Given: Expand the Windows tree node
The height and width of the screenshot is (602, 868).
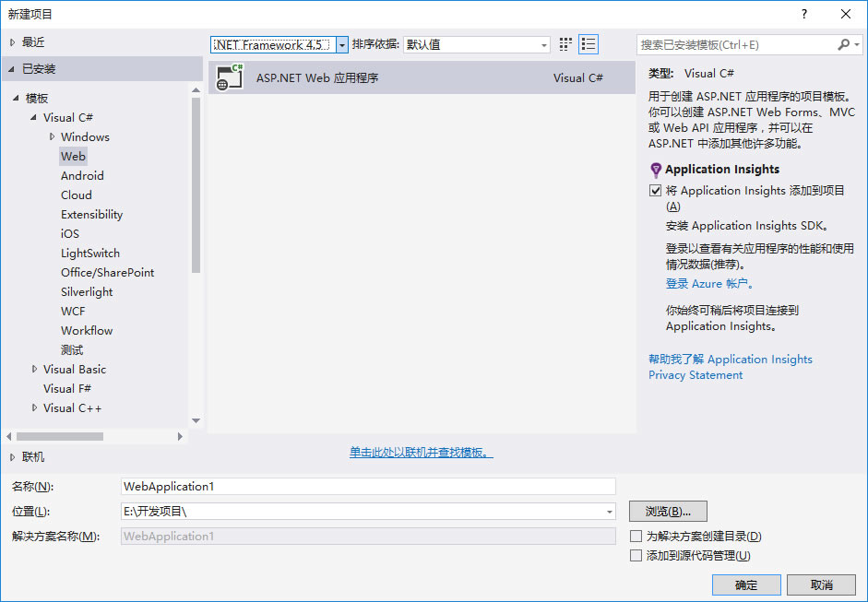Looking at the screenshot, I should click(x=52, y=136).
